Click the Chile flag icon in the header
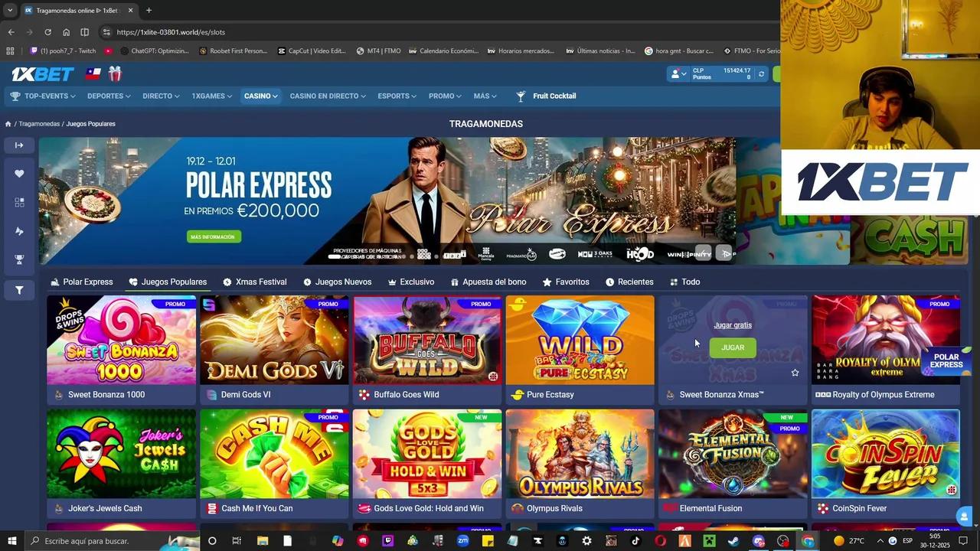Image resolution: width=980 pixels, height=551 pixels. 93,74
